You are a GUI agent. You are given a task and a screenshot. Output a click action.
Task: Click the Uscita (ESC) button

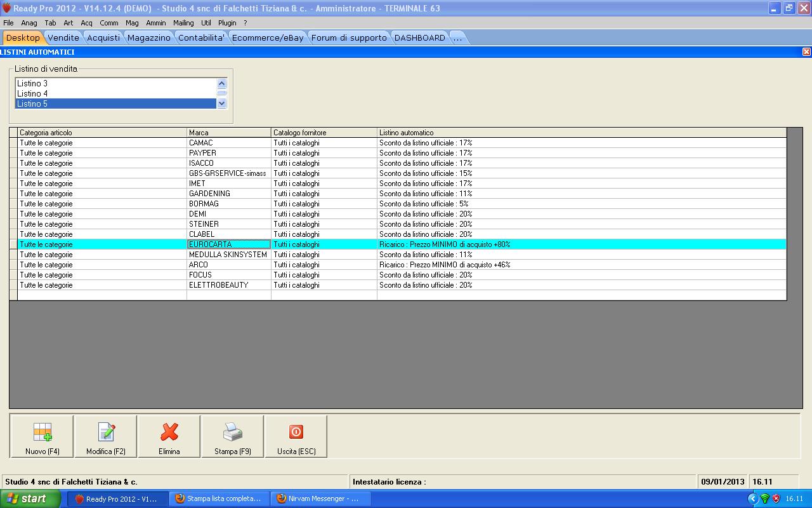[x=296, y=436]
